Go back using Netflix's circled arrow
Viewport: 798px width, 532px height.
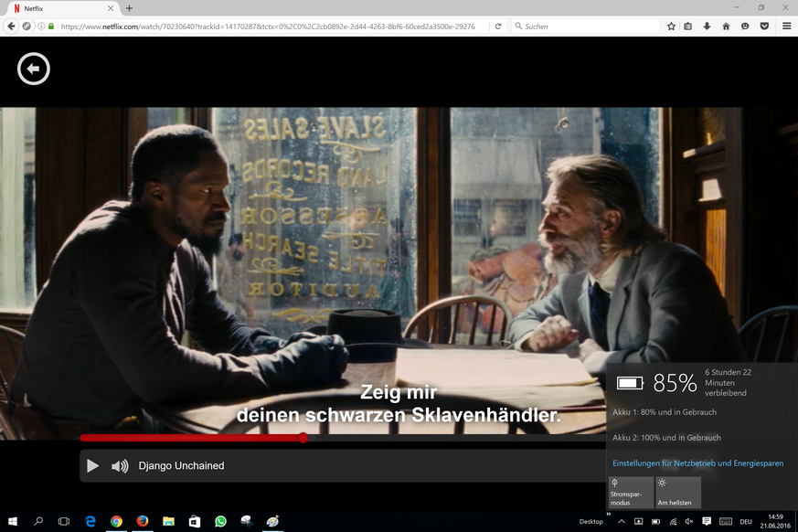(34, 69)
